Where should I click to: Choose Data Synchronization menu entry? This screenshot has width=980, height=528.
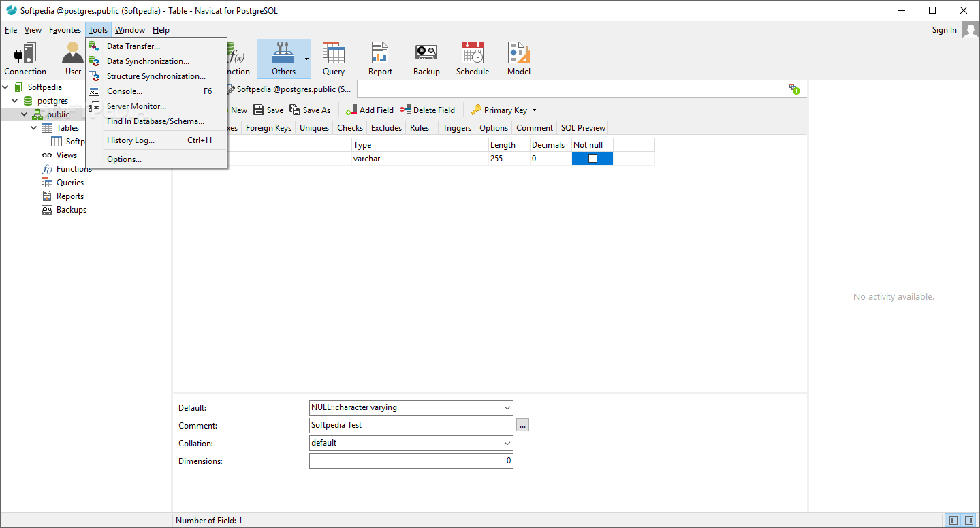pos(156,61)
